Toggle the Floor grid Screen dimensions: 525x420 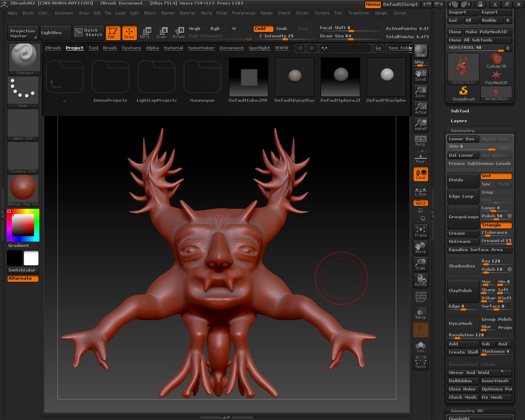(x=420, y=157)
